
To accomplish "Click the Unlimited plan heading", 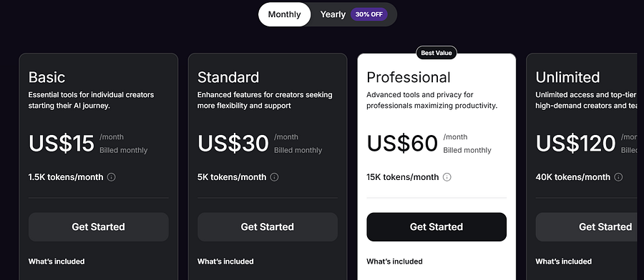I will pyautogui.click(x=567, y=77).
